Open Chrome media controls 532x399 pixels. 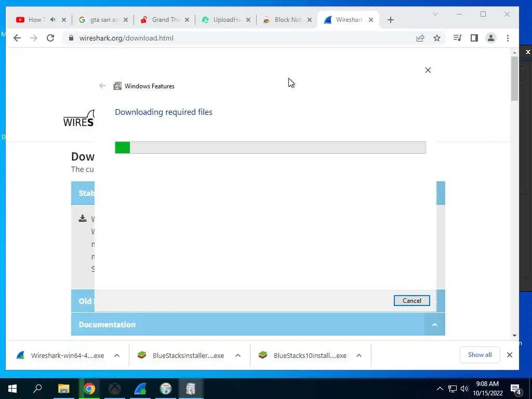[457, 38]
